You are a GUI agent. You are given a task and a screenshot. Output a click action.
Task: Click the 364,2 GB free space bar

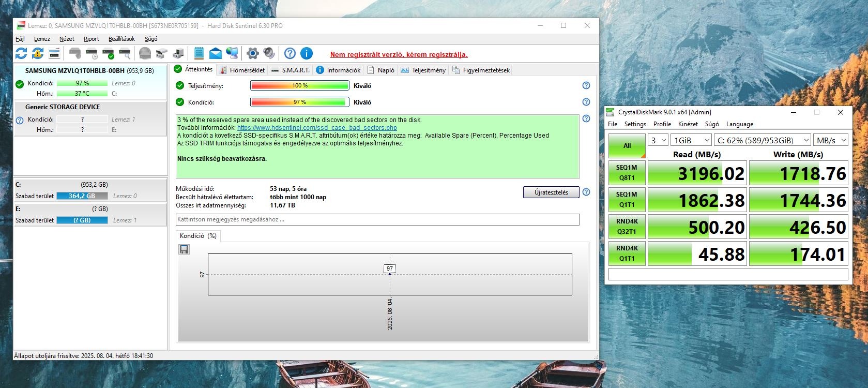click(x=82, y=196)
